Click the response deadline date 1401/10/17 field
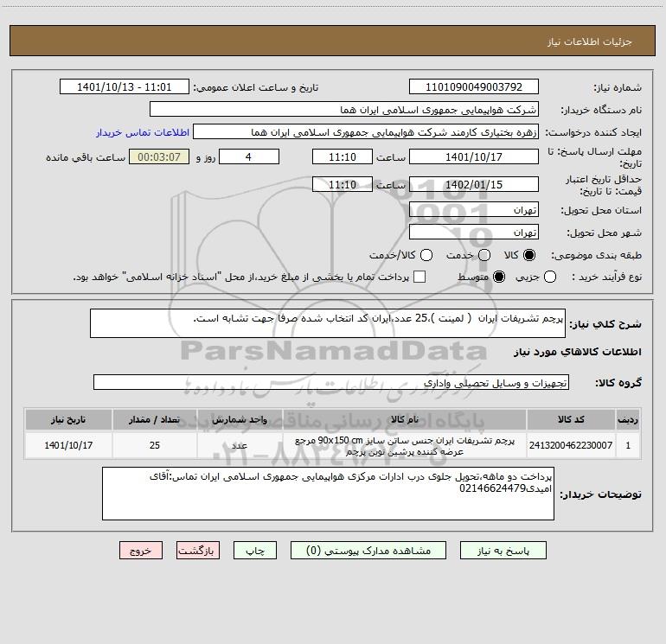666x644 pixels. point(473,156)
